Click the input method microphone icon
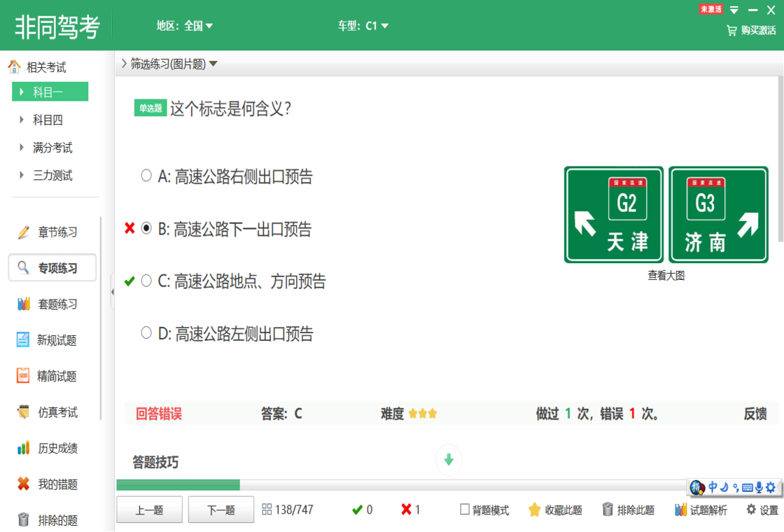Viewport: 784px width, 532px height. 759,487
